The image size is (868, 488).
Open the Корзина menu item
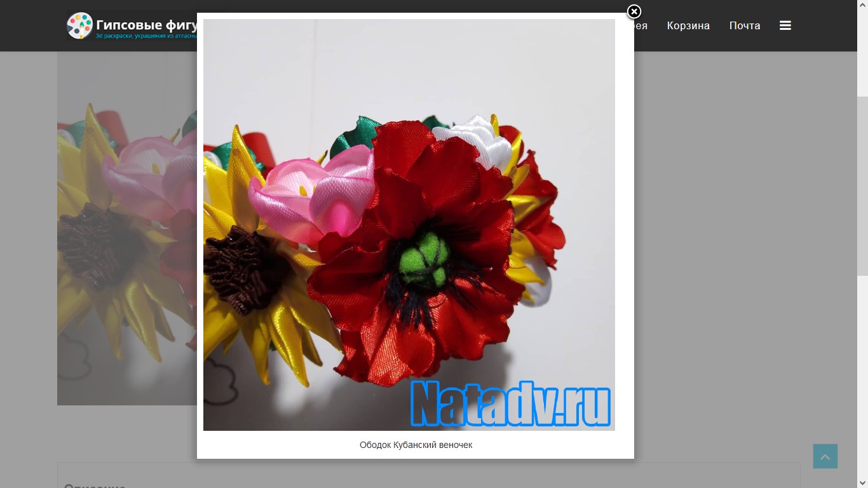pyautogui.click(x=688, y=25)
